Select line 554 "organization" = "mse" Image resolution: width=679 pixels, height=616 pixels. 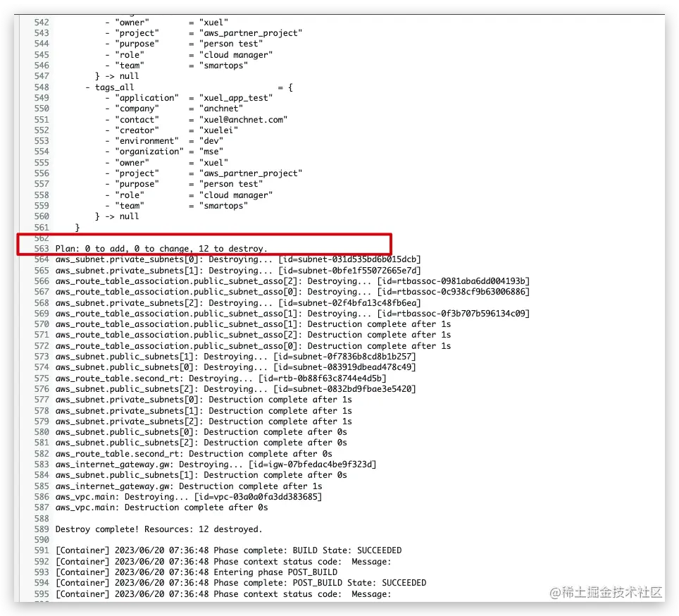pyautogui.click(x=164, y=152)
